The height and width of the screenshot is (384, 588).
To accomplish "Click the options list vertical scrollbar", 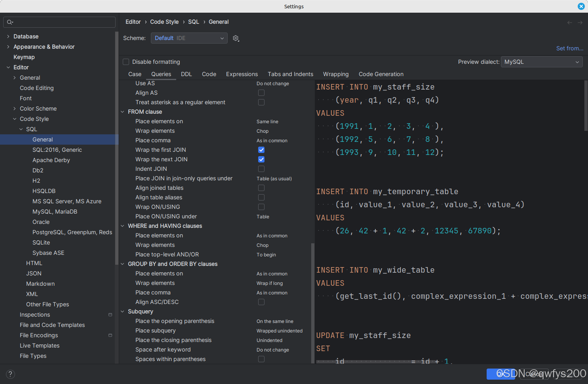I will tap(312, 303).
